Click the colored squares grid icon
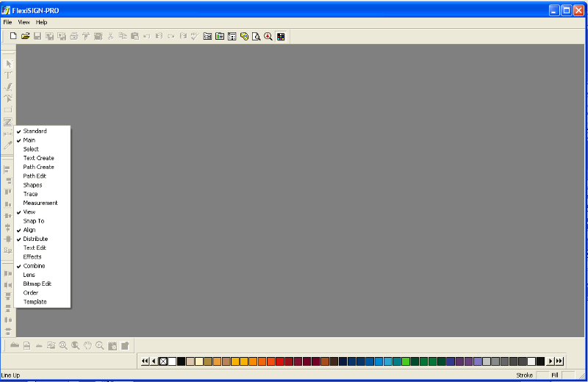Screen dimensions: 588x382 [x=281, y=36]
